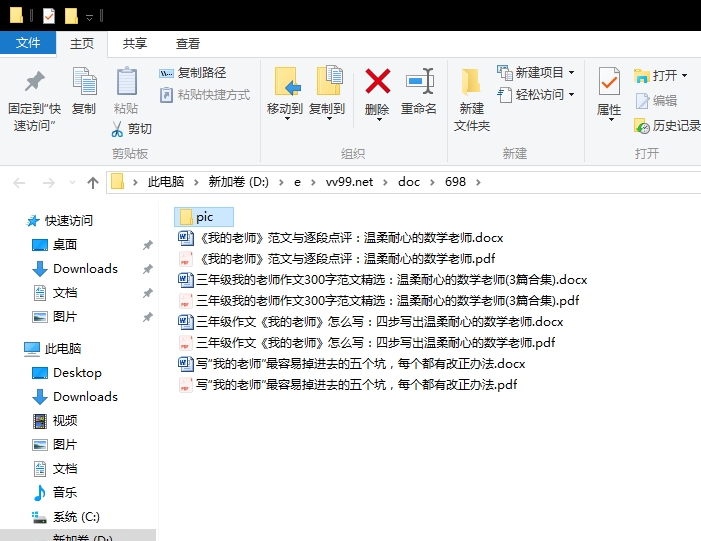This screenshot has width=701, height=541.
Task: Switch to the View ribbon tab
Action: coord(187,44)
